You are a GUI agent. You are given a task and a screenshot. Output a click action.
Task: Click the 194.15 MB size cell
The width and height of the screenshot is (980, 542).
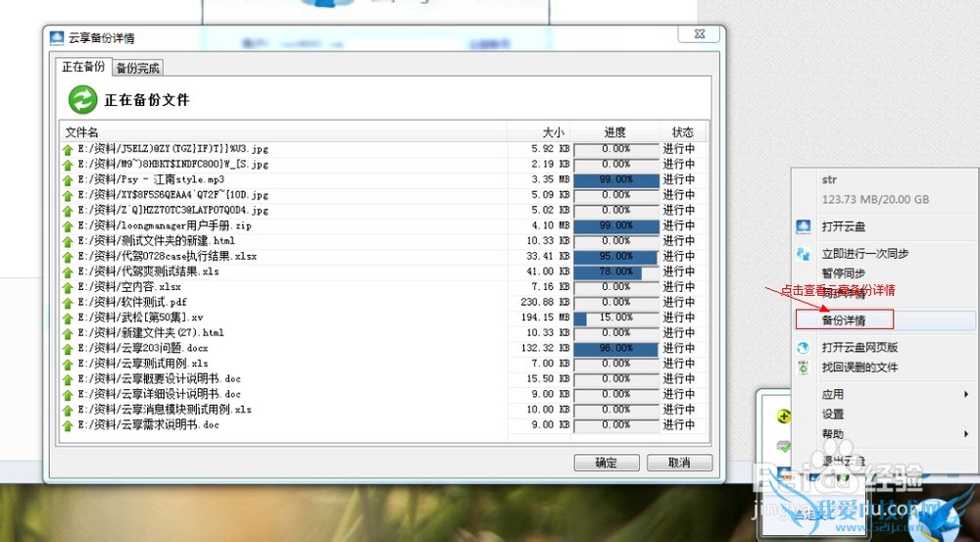coord(545,318)
